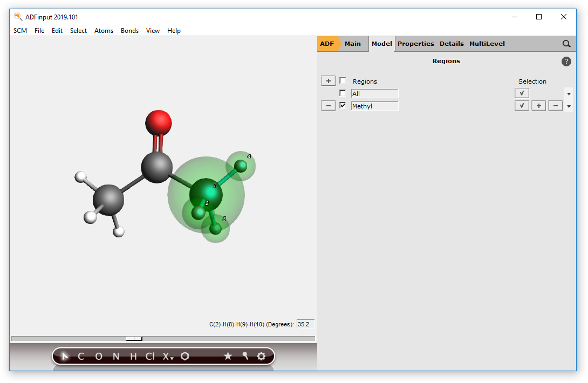Click the star pre-optimize icon

228,356
